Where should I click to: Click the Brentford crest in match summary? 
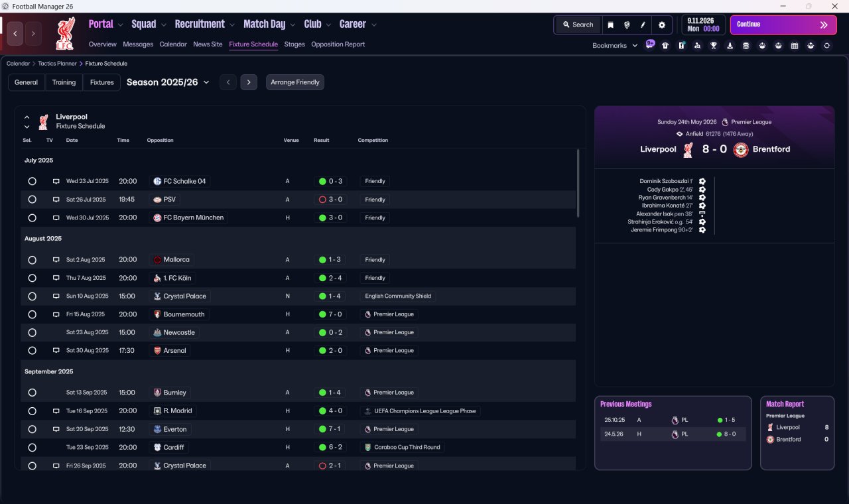[741, 150]
